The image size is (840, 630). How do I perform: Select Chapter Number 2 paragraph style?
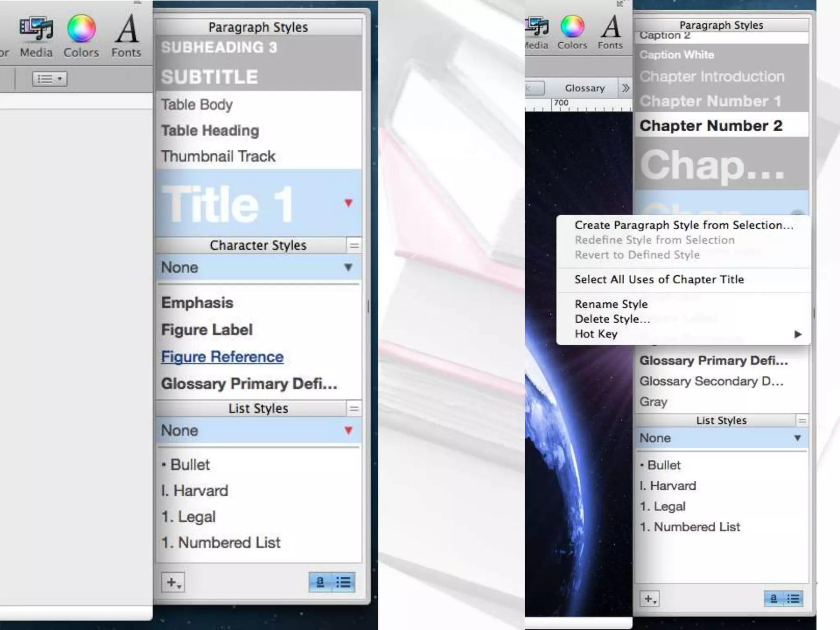point(710,126)
